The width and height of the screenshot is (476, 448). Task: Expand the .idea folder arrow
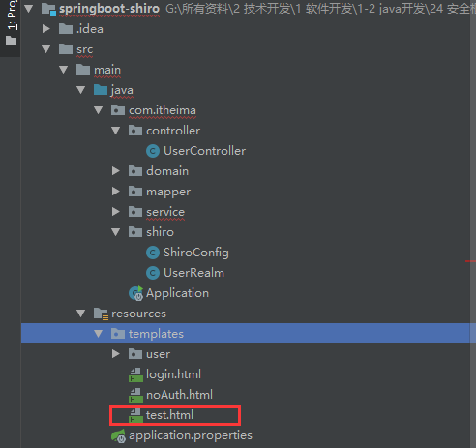click(x=46, y=29)
